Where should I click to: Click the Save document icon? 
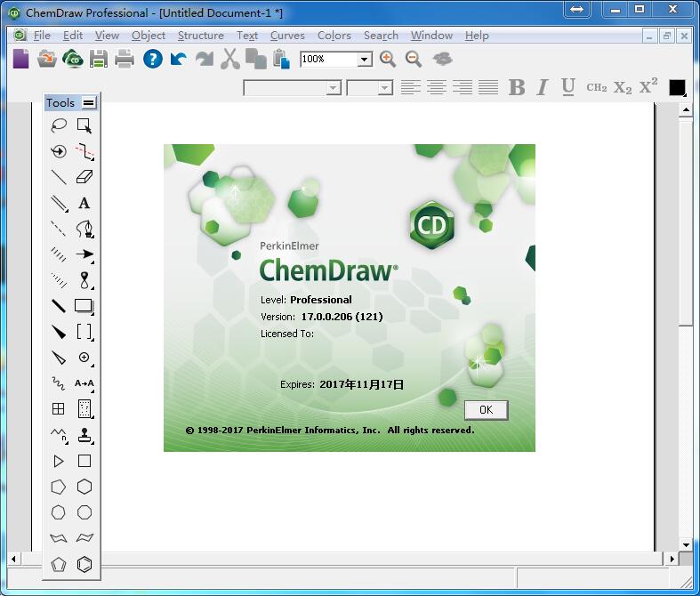[x=99, y=59]
